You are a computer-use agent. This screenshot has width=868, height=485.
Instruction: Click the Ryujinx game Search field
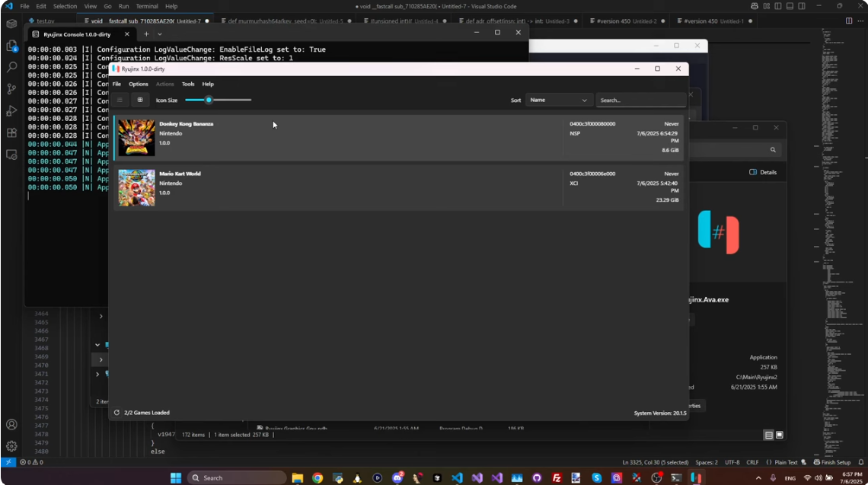pos(640,100)
